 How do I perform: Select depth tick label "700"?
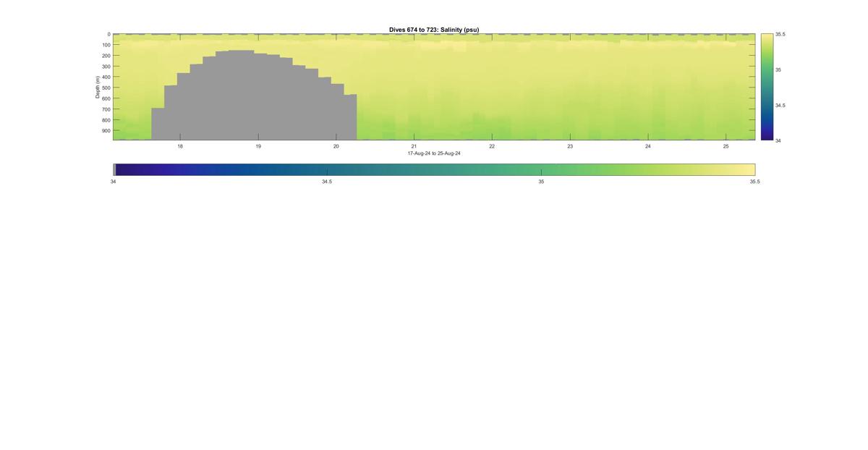(106, 109)
